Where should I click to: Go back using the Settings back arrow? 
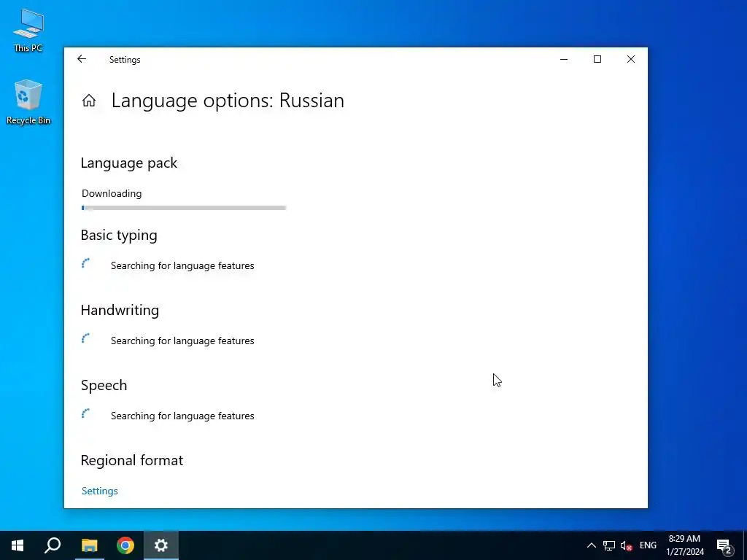point(82,59)
